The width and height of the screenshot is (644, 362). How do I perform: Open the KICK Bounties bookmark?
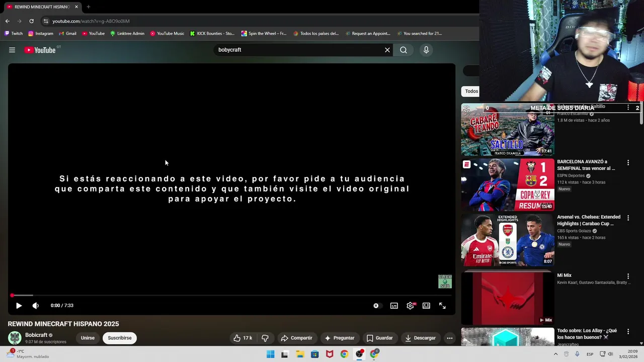(212, 34)
